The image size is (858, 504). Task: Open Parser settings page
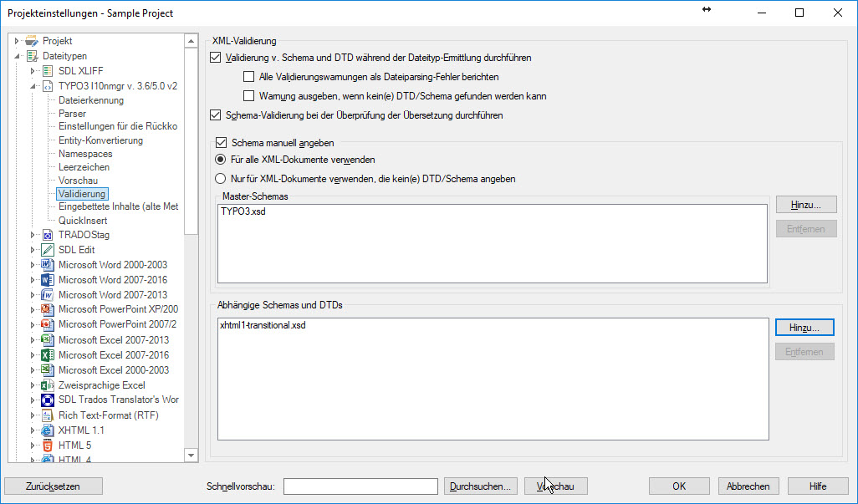click(72, 114)
